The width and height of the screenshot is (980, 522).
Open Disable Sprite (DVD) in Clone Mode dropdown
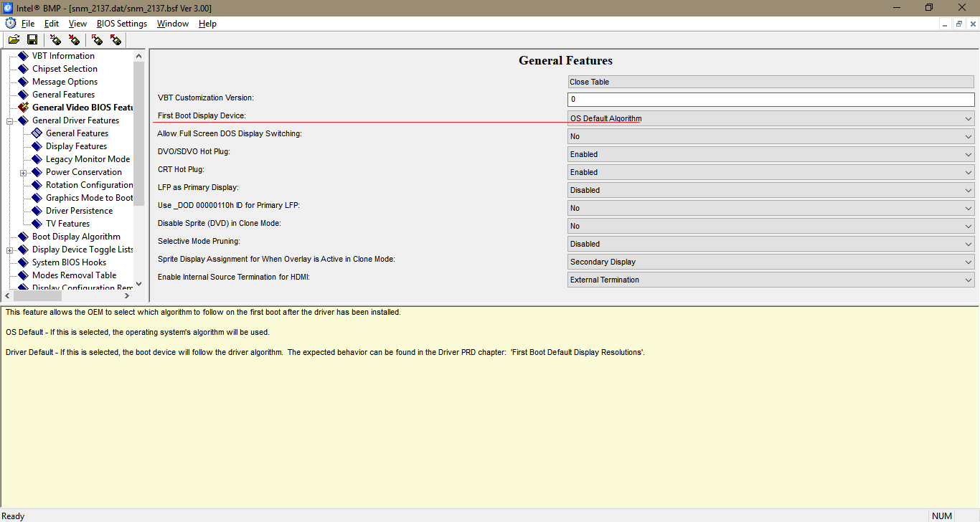pyautogui.click(x=771, y=226)
